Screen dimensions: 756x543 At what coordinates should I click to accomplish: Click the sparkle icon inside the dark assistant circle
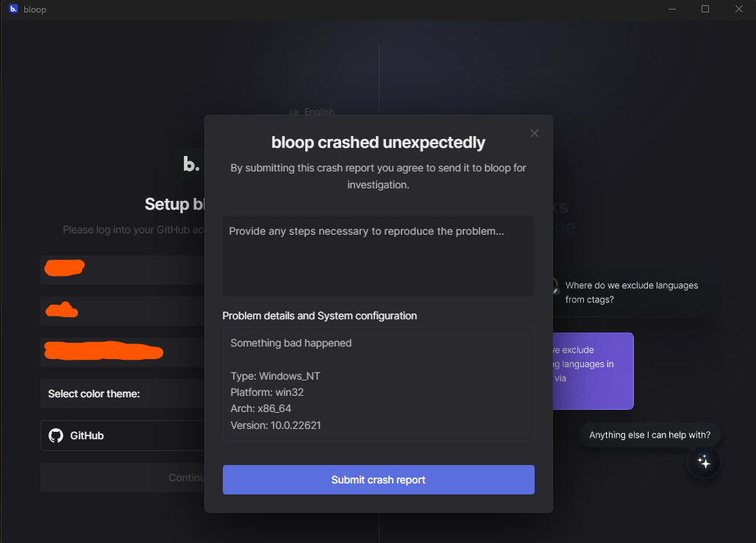click(x=704, y=461)
